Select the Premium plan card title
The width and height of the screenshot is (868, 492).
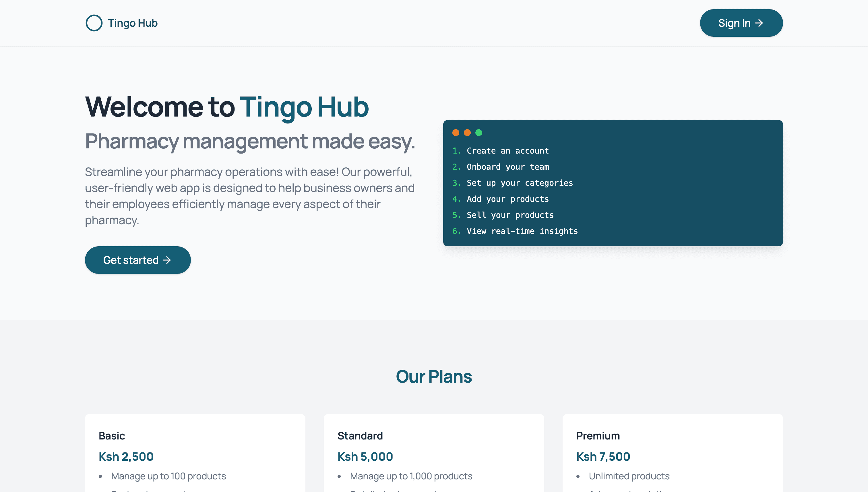[x=598, y=435]
